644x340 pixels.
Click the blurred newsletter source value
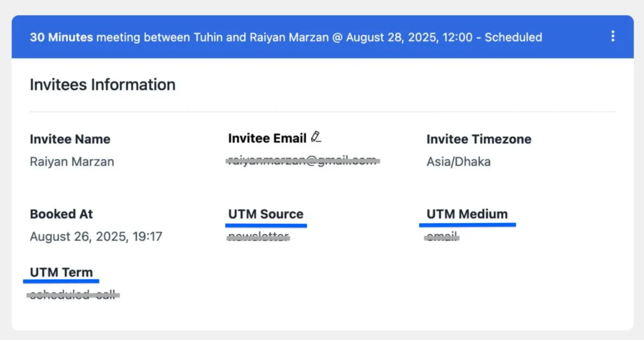pyautogui.click(x=258, y=236)
